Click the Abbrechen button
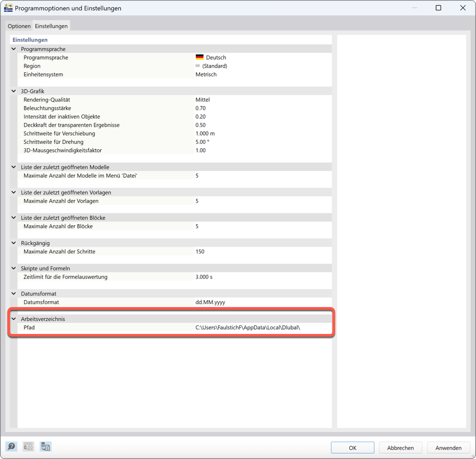Viewport: 476px width, 459px height. tap(401, 447)
